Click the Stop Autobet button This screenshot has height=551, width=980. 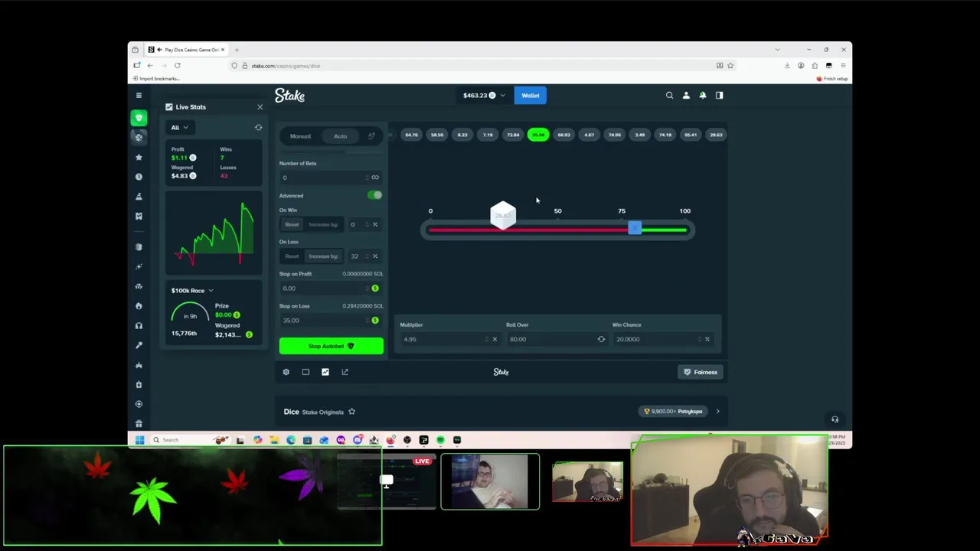(331, 346)
